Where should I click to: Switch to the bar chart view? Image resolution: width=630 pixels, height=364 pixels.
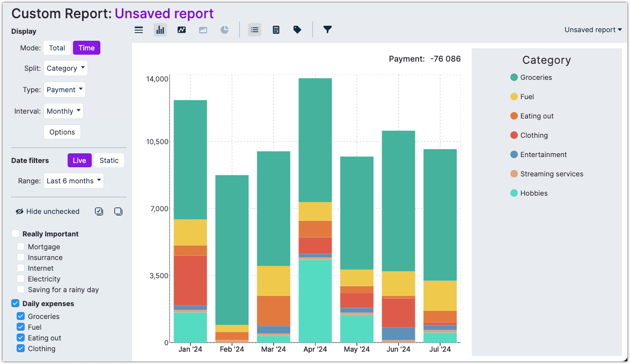160,29
